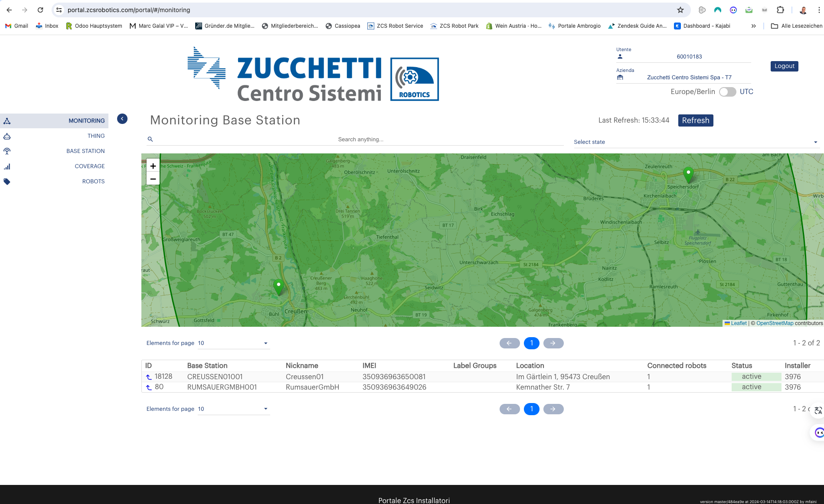Viewport: 824px width, 504px height.
Task: Open the ROBOTS menu item
Action: 93,182
